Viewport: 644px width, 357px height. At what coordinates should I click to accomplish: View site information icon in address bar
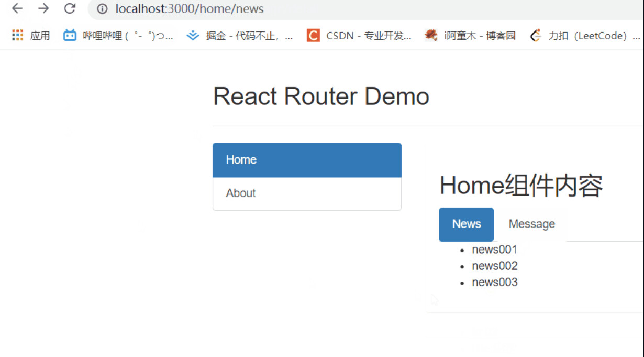pyautogui.click(x=103, y=9)
